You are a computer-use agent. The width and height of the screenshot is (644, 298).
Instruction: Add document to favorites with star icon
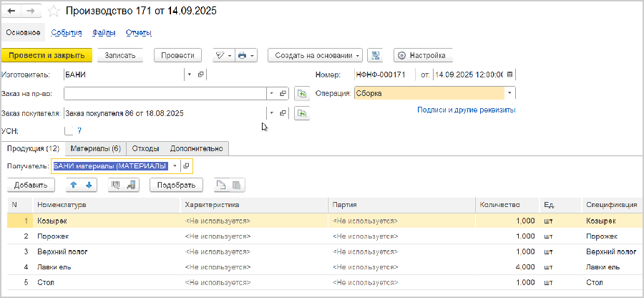click(54, 11)
